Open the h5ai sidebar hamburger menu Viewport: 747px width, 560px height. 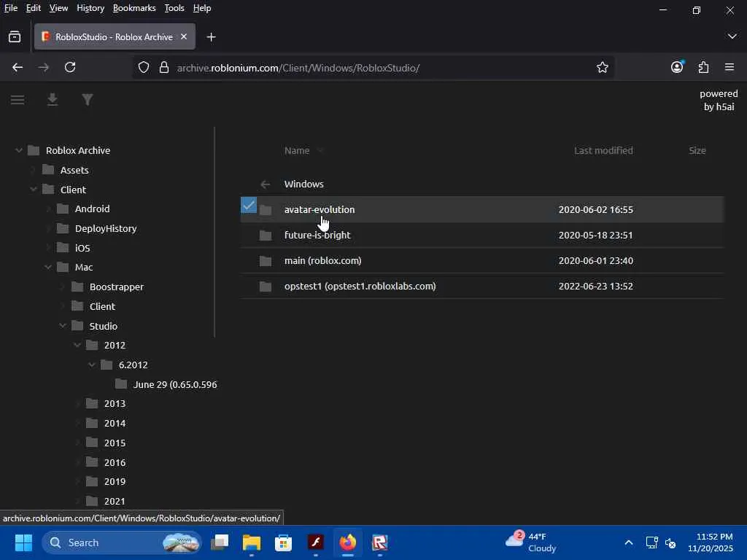[18, 99]
